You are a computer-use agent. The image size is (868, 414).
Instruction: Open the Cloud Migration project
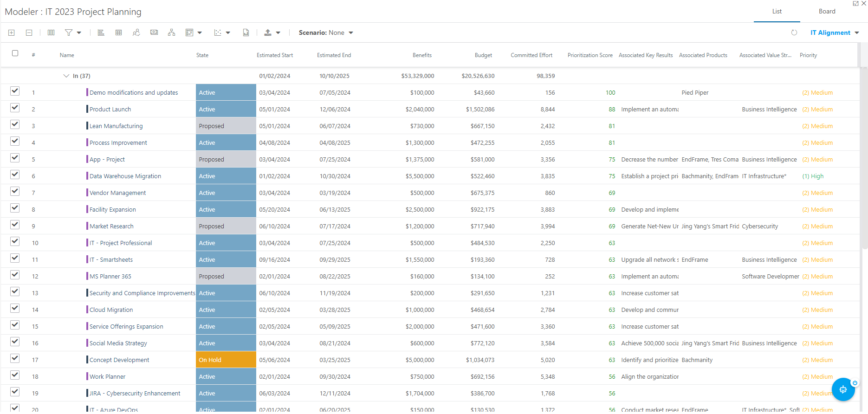[x=111, y=310]
